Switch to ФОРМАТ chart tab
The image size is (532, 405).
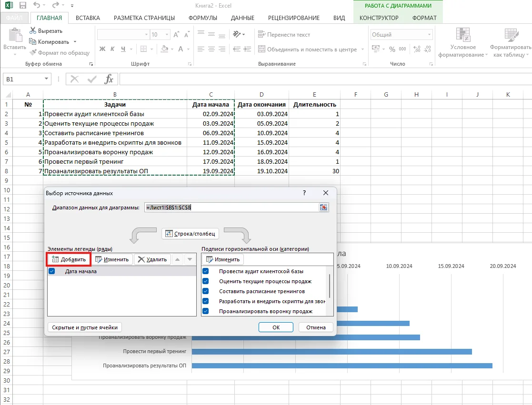pos(424,18)
